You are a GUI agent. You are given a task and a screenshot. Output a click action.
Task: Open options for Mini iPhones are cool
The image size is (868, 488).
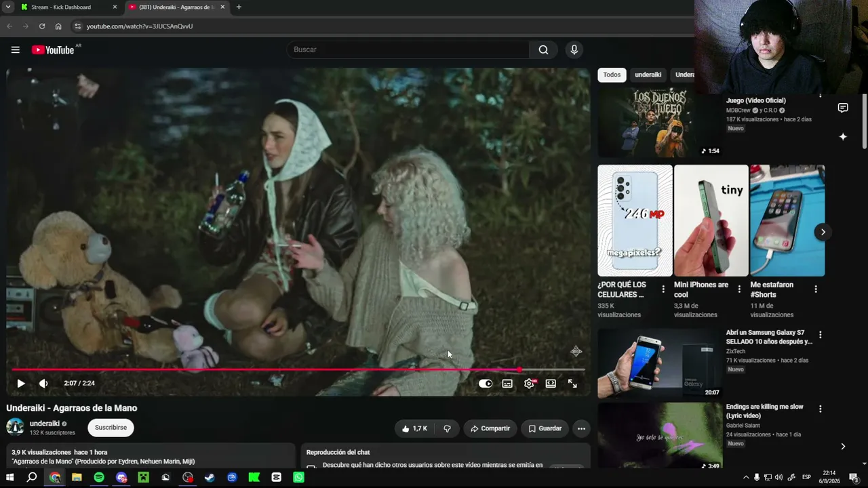(739, 289)
